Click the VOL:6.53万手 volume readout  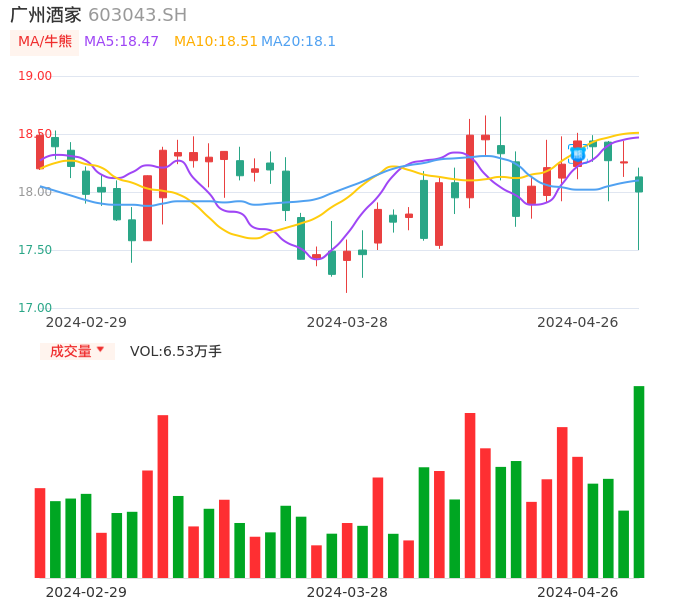(176, 351)
